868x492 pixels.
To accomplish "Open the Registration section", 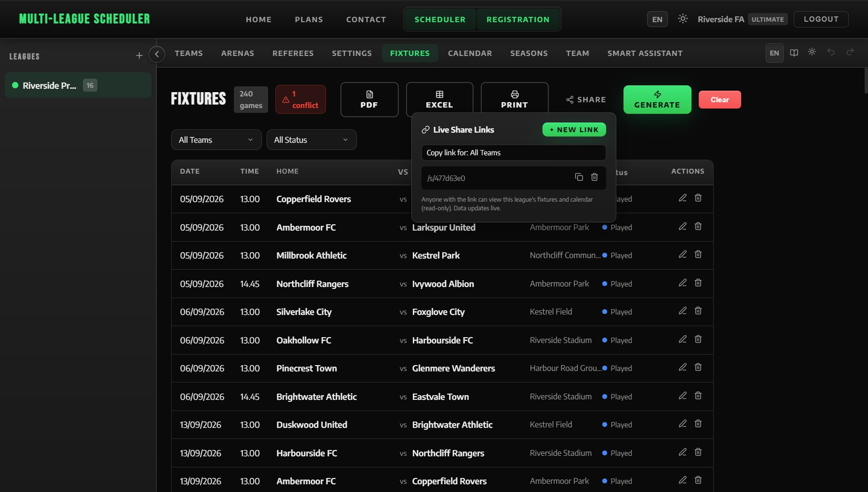I will pos(517,19).
